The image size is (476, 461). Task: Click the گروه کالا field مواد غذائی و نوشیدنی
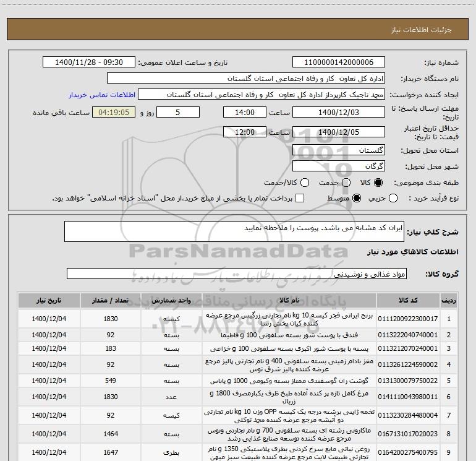click(237, 274)
